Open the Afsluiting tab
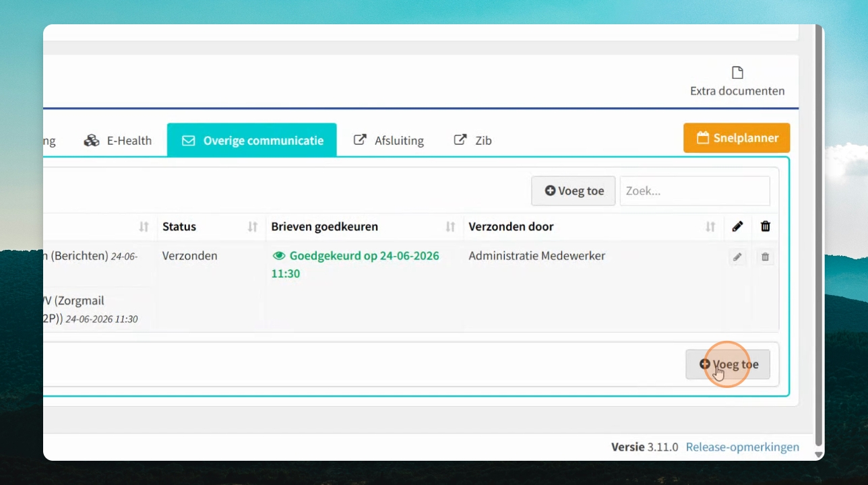The image size is (868, 485). [389, 140]
